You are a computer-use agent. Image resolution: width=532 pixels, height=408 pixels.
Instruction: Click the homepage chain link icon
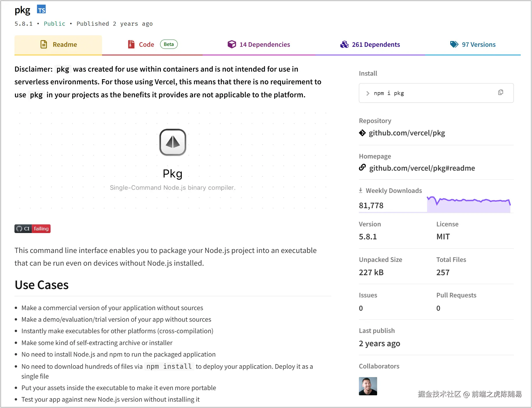[362, 167]
